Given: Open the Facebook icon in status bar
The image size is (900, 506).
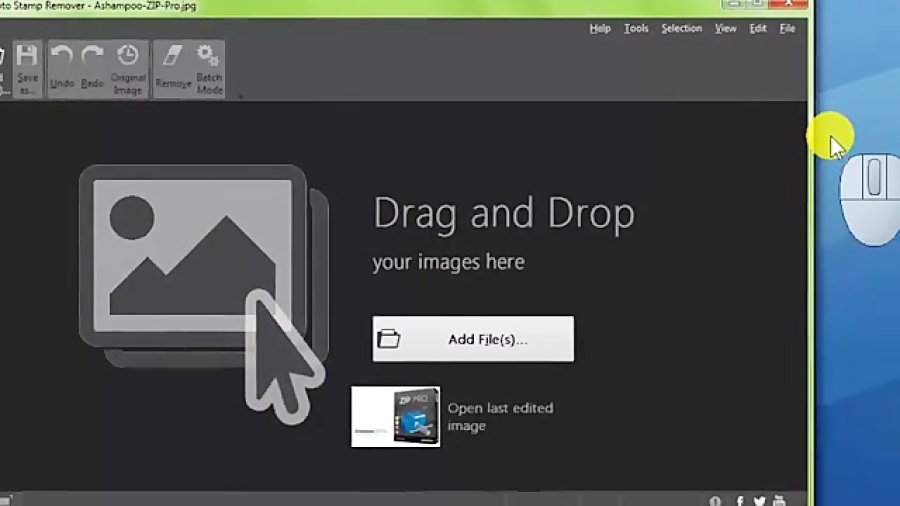Looking at the screenshot, I should pyautogui.click(x=740, y=501).
